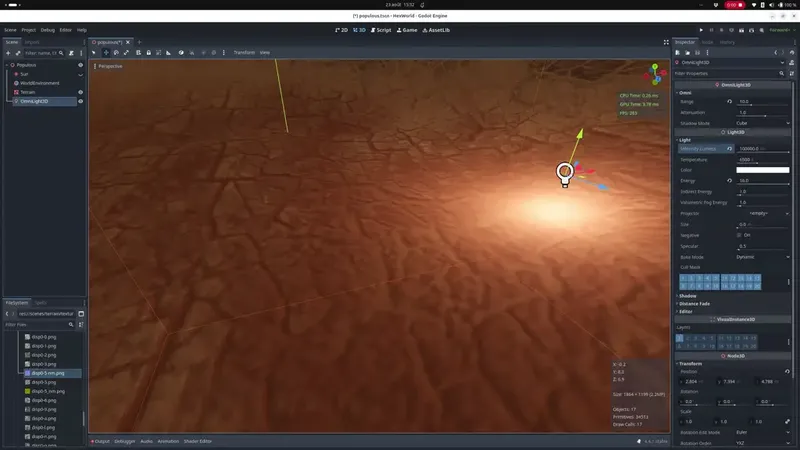800x450 pixels.
Task: Collapse the Populous root node
Action: pyautogui.click(x=7, y=65)
